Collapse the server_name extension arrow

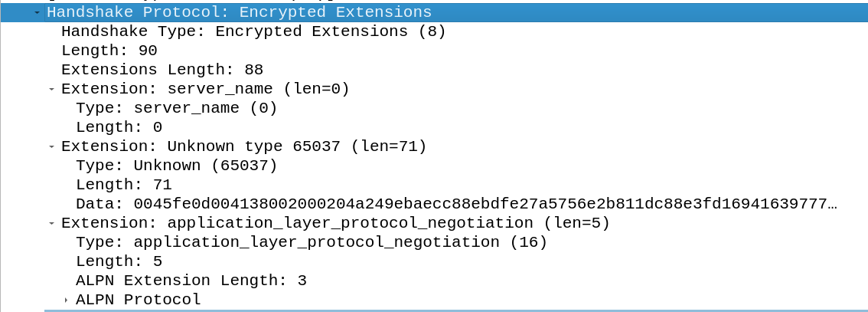[51, 89]
